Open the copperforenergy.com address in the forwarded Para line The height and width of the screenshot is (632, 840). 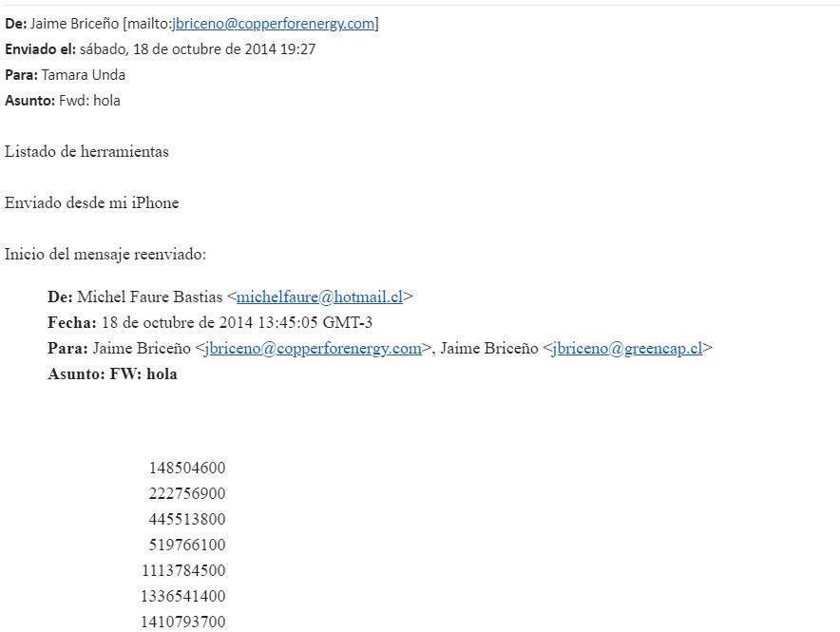pyautogui.click(x=313, y=348)
